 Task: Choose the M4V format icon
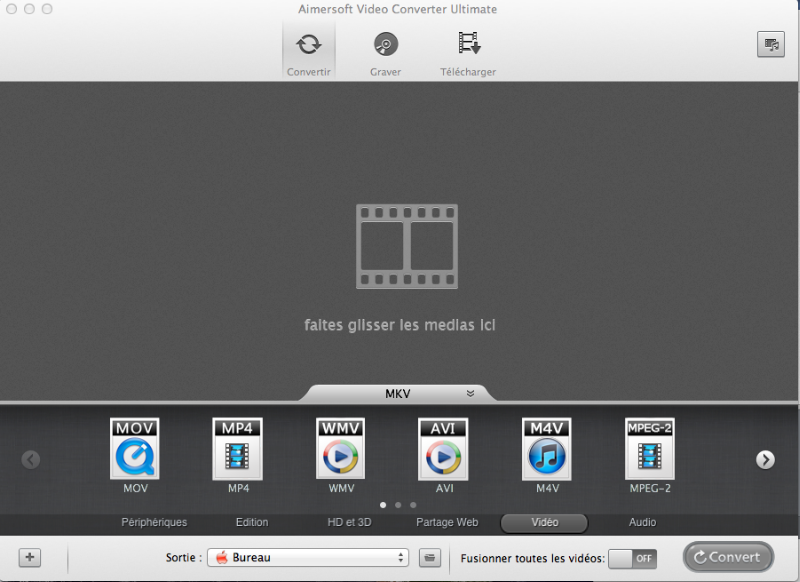coord(546,449)
